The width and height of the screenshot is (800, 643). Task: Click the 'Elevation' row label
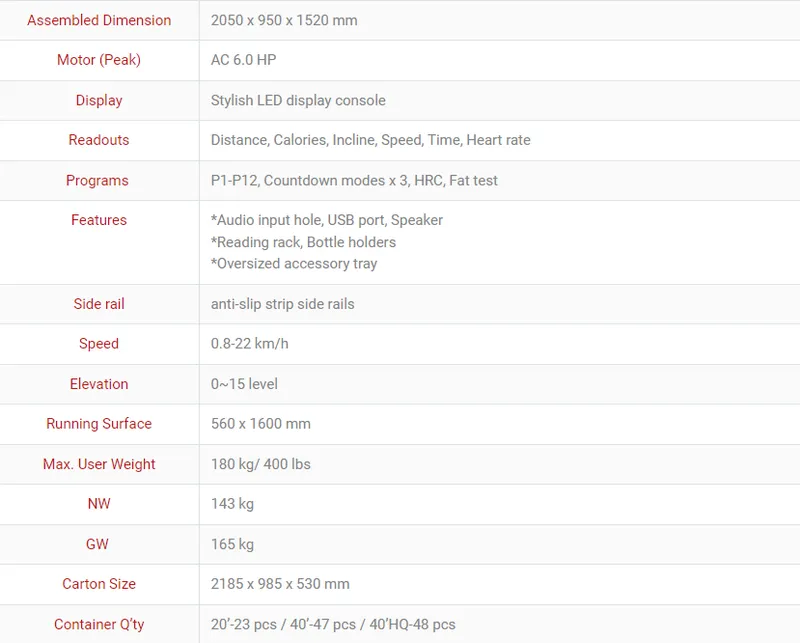pyautogui.click(x=99, y=384)
